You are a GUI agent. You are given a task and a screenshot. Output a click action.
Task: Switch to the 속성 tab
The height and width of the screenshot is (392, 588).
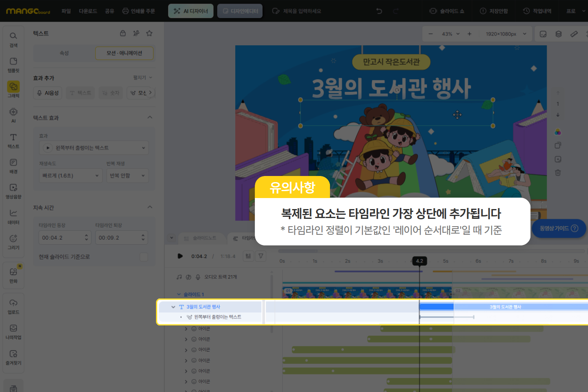click(x=64, y=53)
